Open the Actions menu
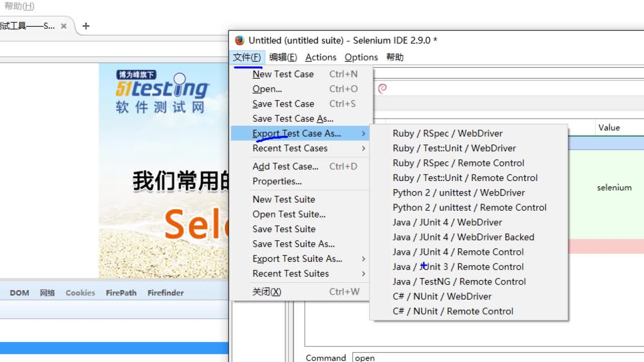 (320, 57)
